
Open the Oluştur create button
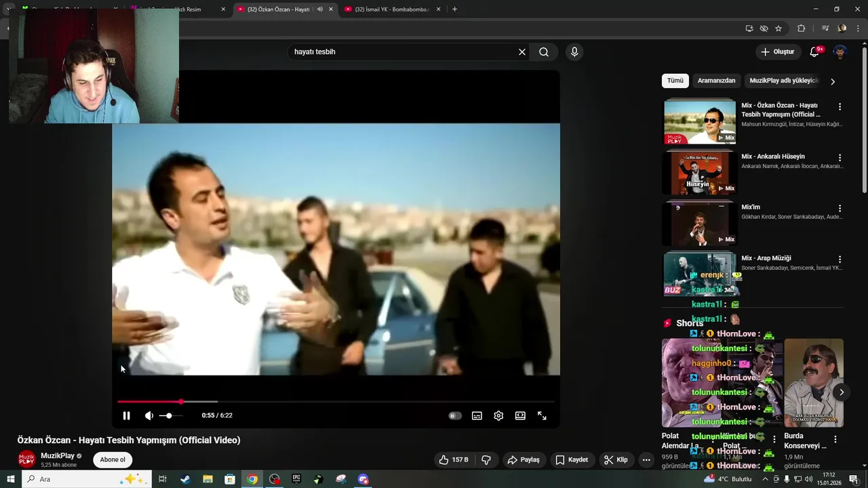pos(777,52)
